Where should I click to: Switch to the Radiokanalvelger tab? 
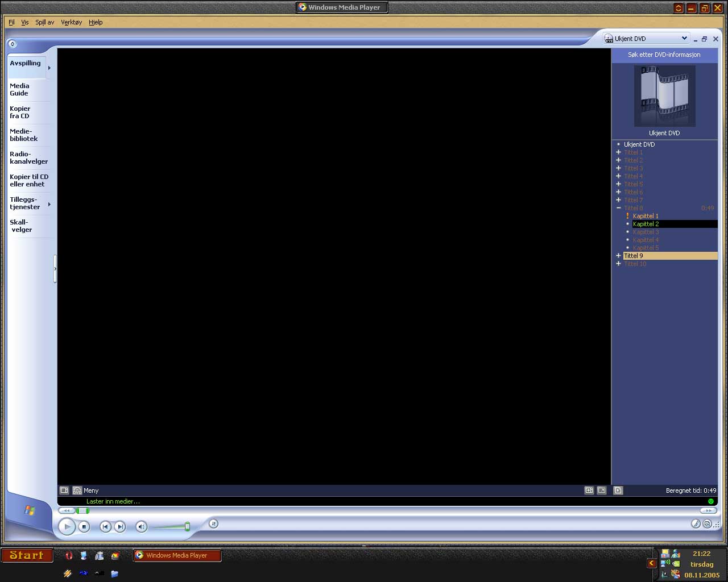[28, 158]
